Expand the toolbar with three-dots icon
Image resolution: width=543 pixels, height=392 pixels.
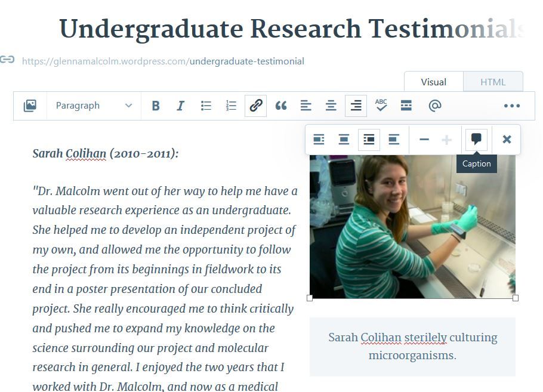pyautogui.click(x=512, y=106)
